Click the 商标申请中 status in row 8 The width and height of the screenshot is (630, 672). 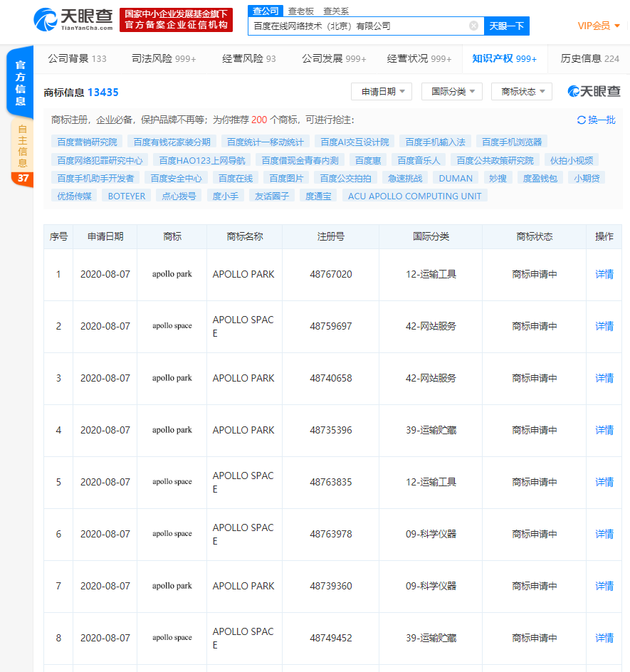[535, 638]
